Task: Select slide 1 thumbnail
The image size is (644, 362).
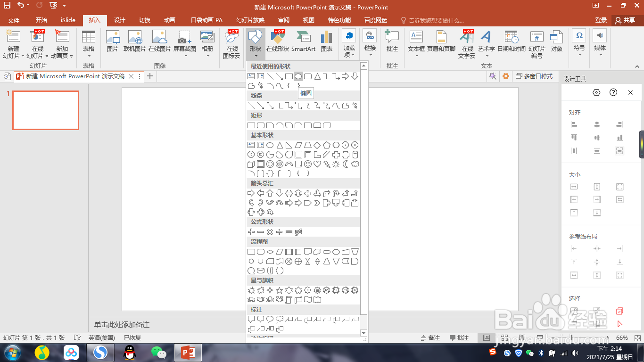Action: pyautogui.click(x=46, y=110)
